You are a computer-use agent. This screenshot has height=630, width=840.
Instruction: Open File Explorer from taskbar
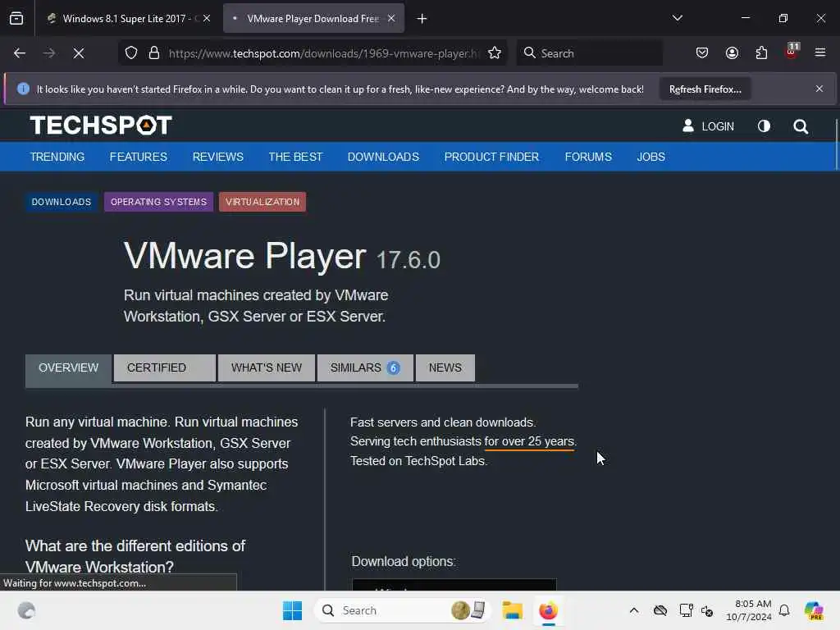click(512, 610)
